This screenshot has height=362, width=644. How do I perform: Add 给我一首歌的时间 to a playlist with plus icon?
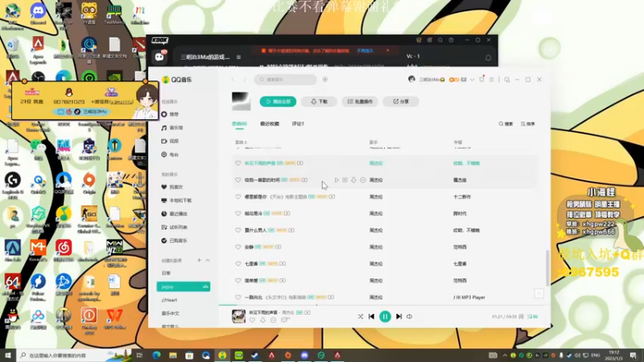pyautogui.click(x=345, y=179)
